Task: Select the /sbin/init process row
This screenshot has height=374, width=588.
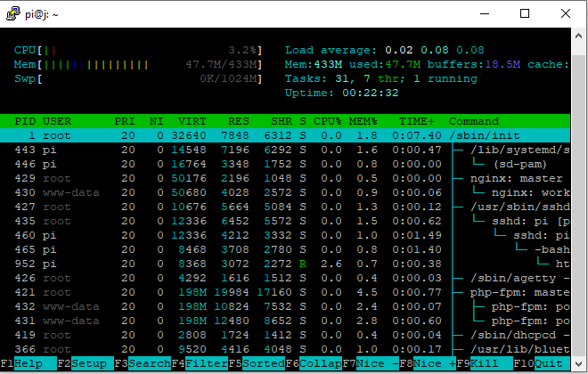Action: [x=285, y=135]
